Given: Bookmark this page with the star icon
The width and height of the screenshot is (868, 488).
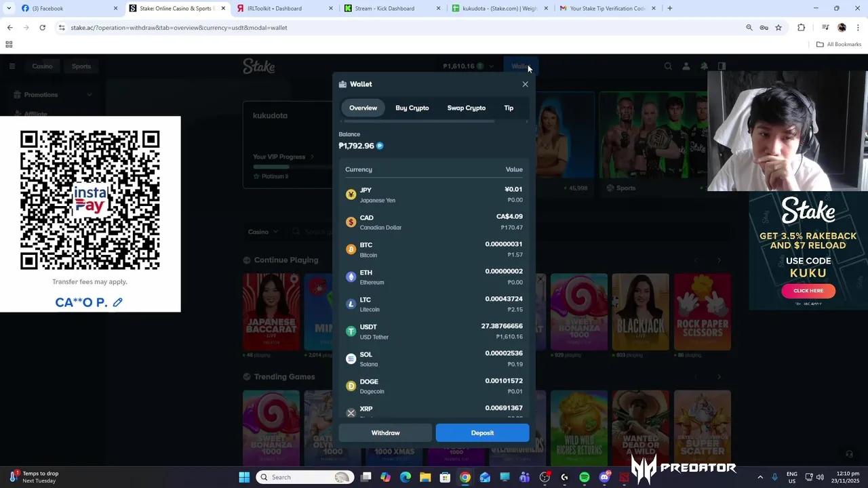Looking at the screenshot, I should tap(778, 28).
